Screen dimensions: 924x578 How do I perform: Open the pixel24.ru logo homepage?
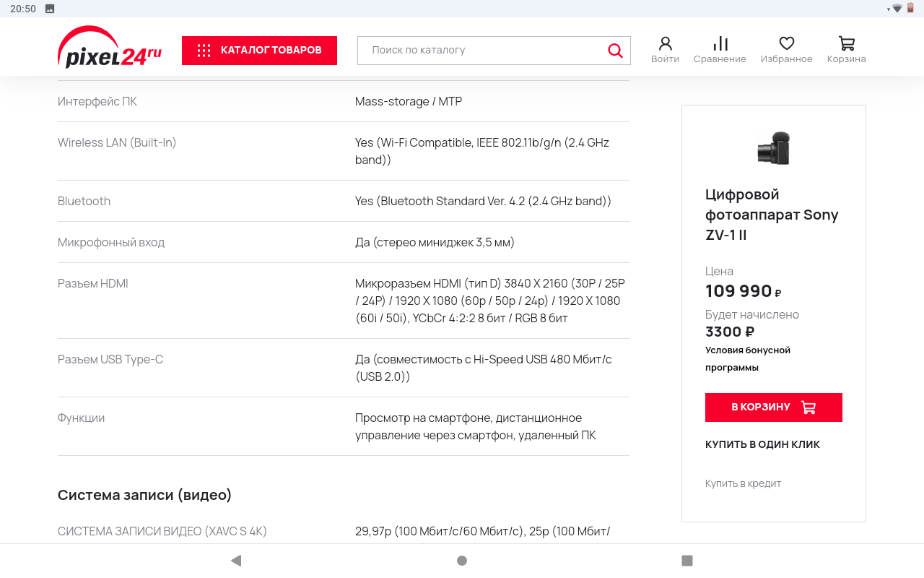tap(110, 48)
